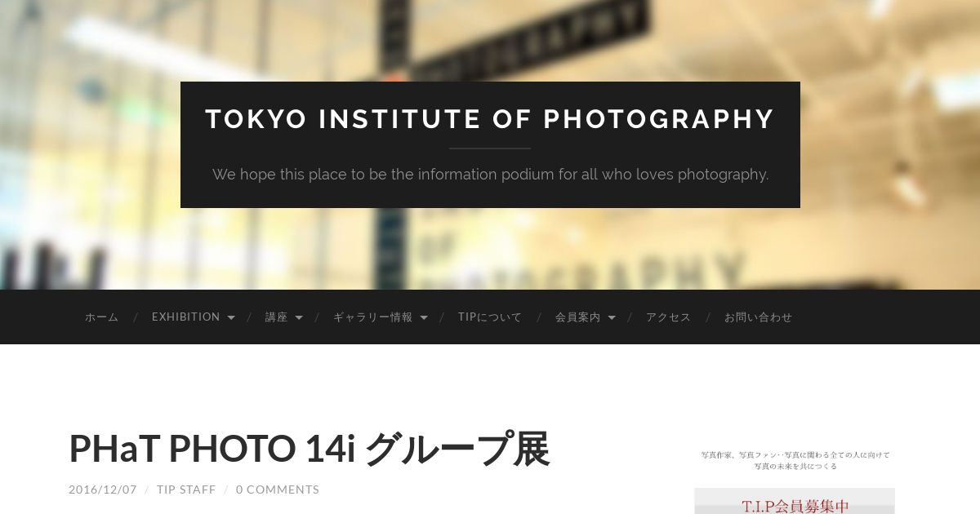Expand the 会員案内 dropdown arrow

coord(612,318)
